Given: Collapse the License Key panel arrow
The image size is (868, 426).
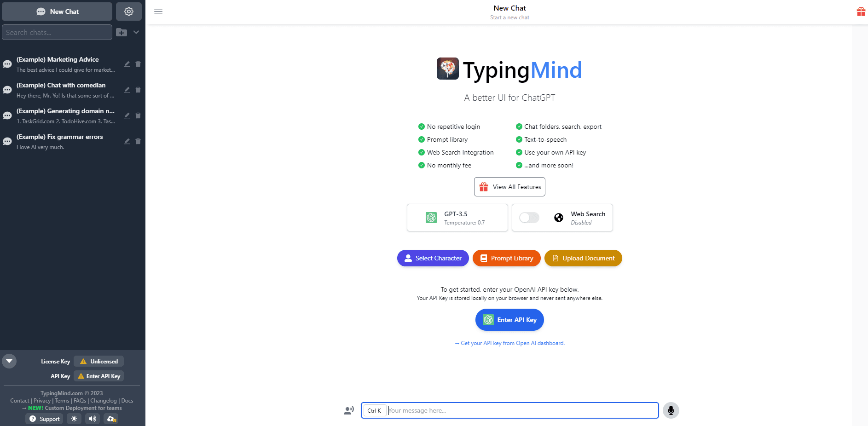Looking at the screenshot, I should (x=9, y=361).
